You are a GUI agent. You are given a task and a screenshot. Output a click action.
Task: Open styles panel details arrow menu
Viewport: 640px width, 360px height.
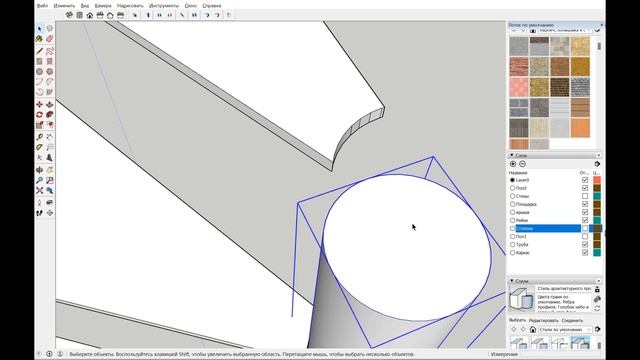click(x=598, y=329)
